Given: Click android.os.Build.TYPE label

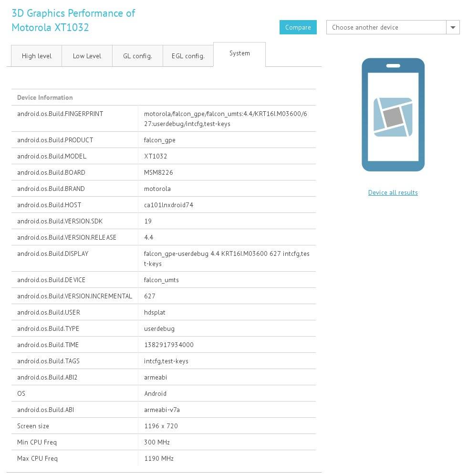Looking at the screenshot, I should [x=48, y=329].
